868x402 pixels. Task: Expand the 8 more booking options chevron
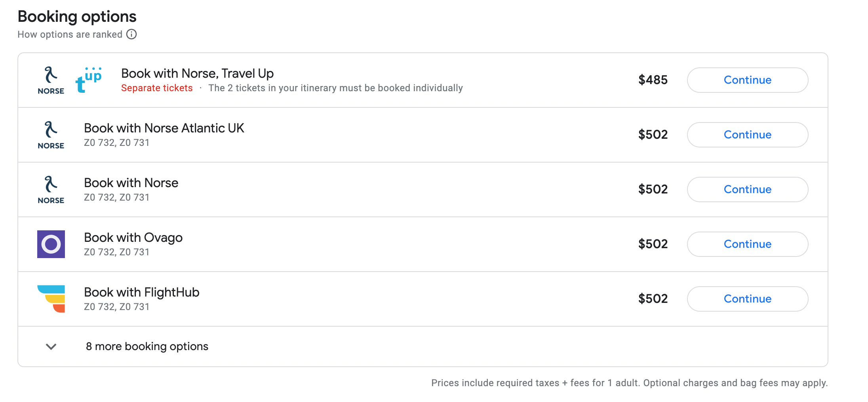(x=51, y=346)
